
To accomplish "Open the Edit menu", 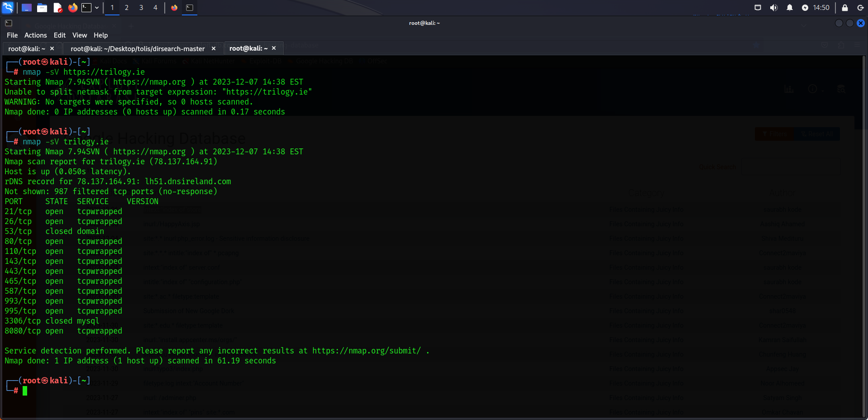I will [60, 35].
